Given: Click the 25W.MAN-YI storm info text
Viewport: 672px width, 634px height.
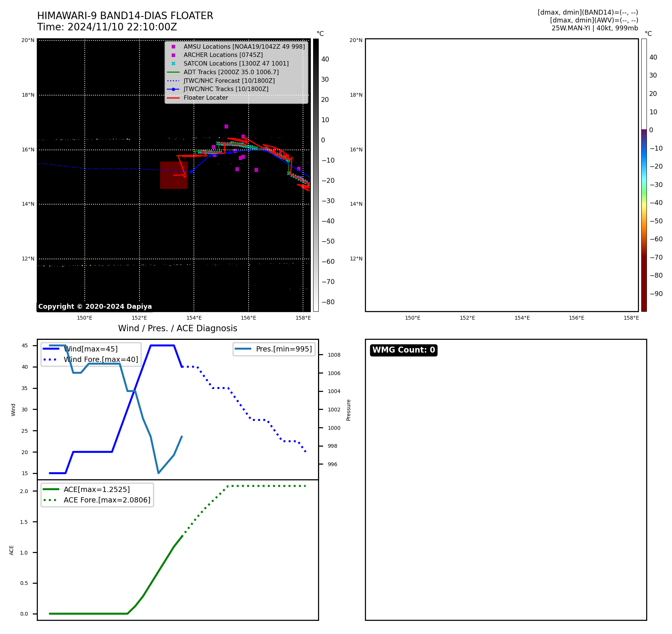Looking at the screenshot, I should point(594,28).
